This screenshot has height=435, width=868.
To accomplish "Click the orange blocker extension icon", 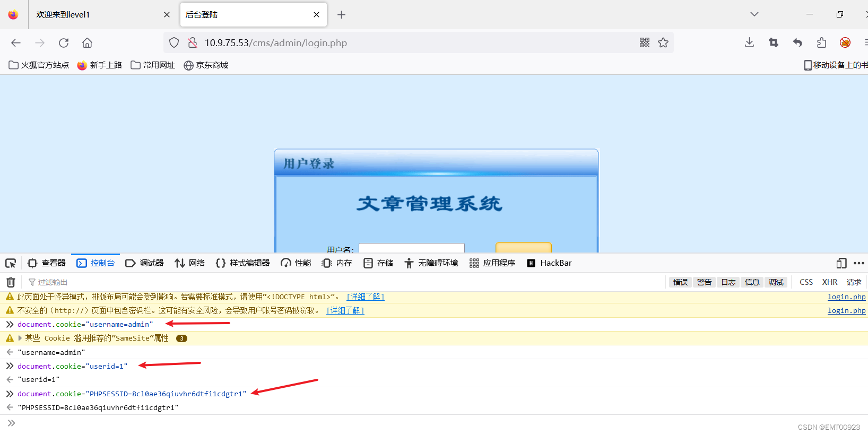I will [x=845, y=43].
